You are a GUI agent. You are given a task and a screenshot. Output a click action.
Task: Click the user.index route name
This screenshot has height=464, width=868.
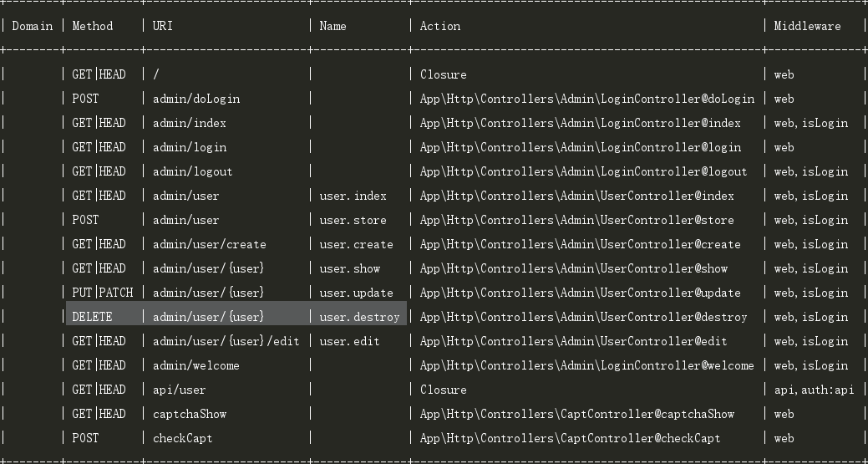[x=353, y=196]
